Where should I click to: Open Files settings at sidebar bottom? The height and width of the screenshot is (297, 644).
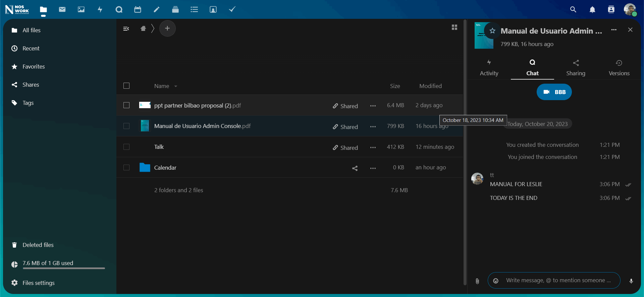[33, 283]
